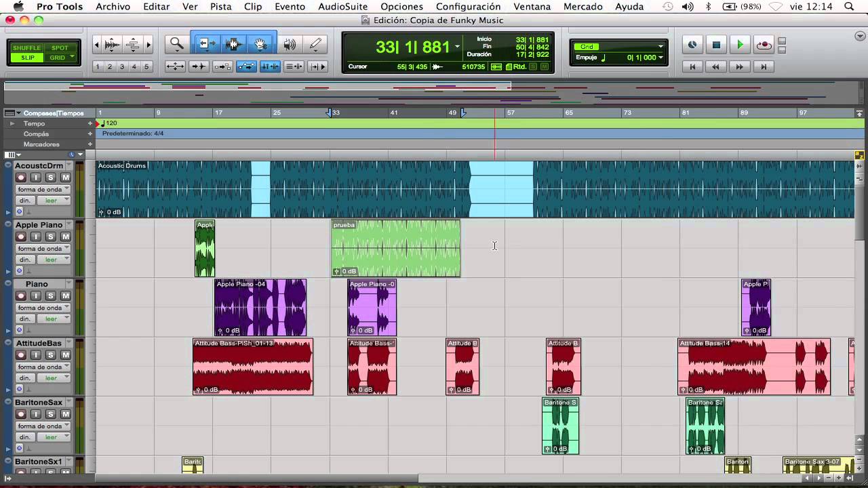Select the Pencil tool

pos(315,44)
